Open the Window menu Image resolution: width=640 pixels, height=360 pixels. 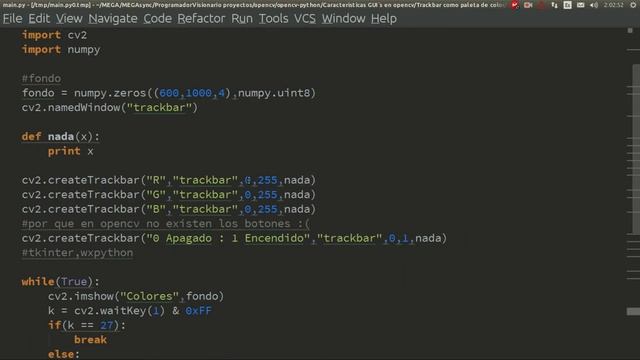(343, 19)
